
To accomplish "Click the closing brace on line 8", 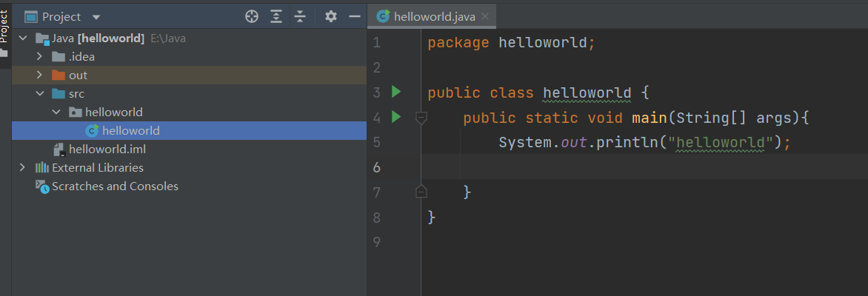I will (432, 217).
